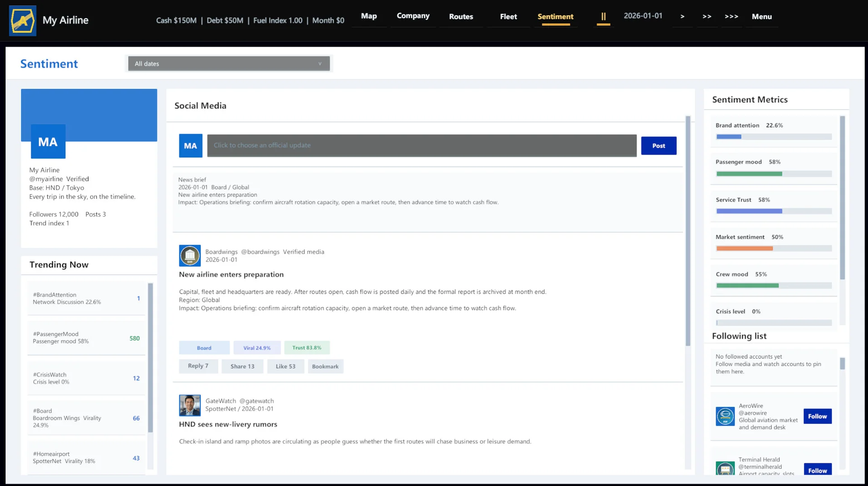Select the Sentiment tab

556,17
